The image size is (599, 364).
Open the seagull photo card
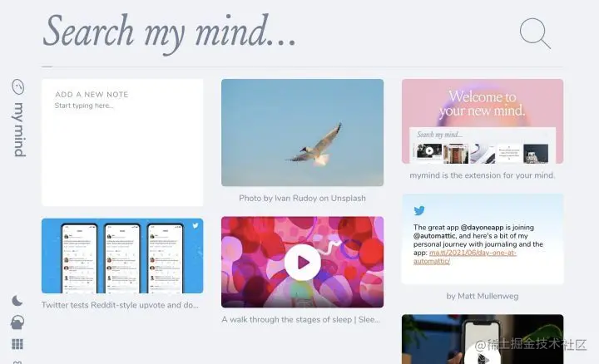pyautogui.click(x=302, y=132)
